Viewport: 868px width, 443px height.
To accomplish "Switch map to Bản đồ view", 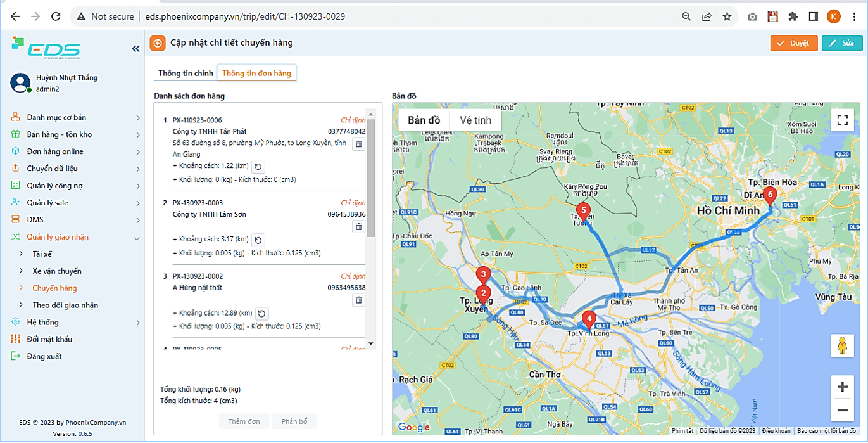I will tap(424, 120).
